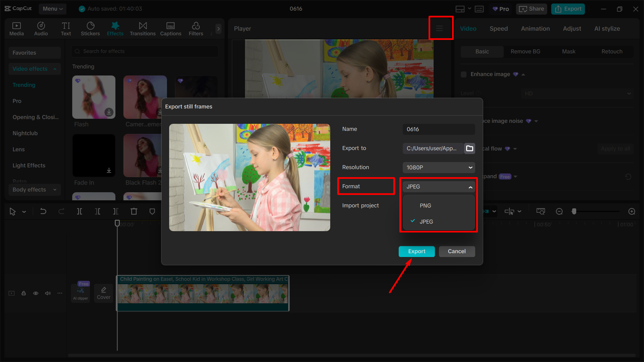Click the AI clipper icon on the timeline

(x=80, y=292)
